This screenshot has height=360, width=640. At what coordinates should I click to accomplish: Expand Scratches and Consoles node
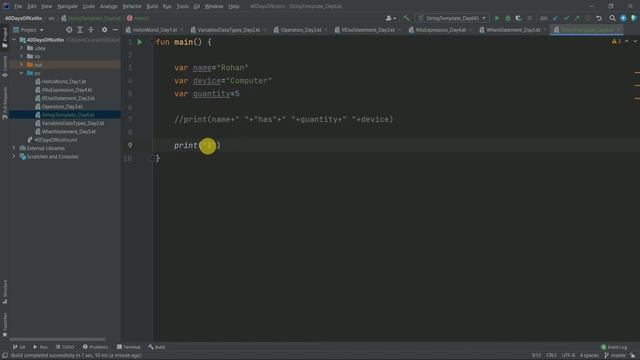pos(14,156)
